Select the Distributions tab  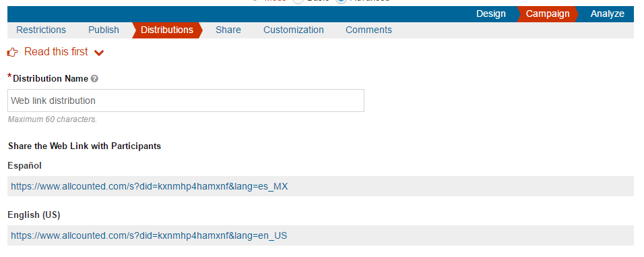[x=167, y=30]
